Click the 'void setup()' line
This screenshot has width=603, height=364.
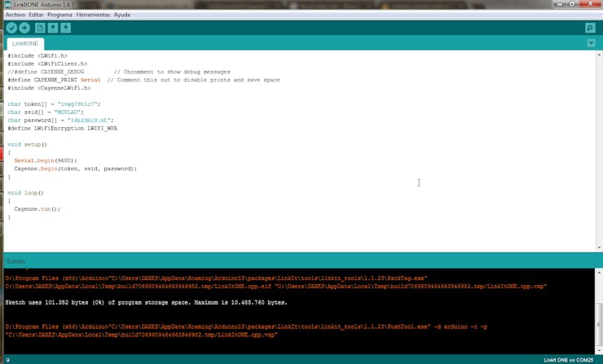[x=28, y=144]
